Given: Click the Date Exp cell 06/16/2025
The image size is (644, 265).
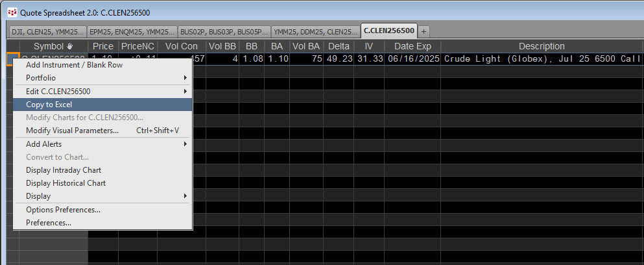Looking at the screenshot, I should point(412,59).
